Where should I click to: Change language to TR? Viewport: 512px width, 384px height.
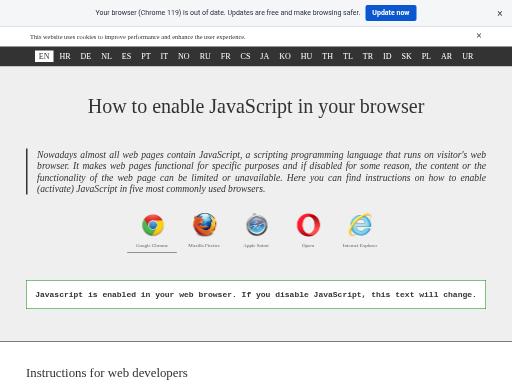coord(368,56)
